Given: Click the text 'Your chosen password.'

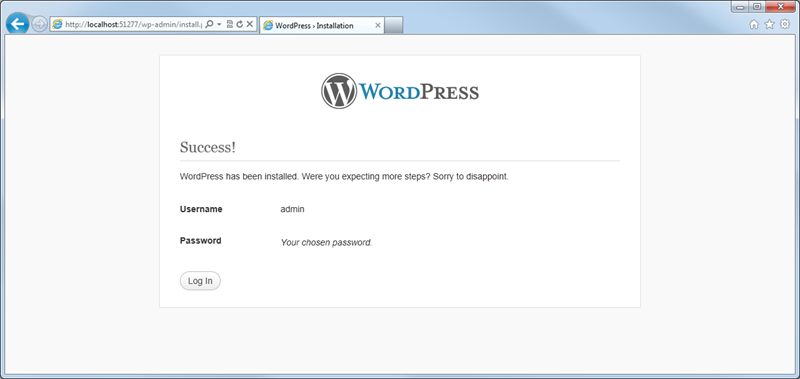Looking at the screenshot, I should tap(327, 243).
